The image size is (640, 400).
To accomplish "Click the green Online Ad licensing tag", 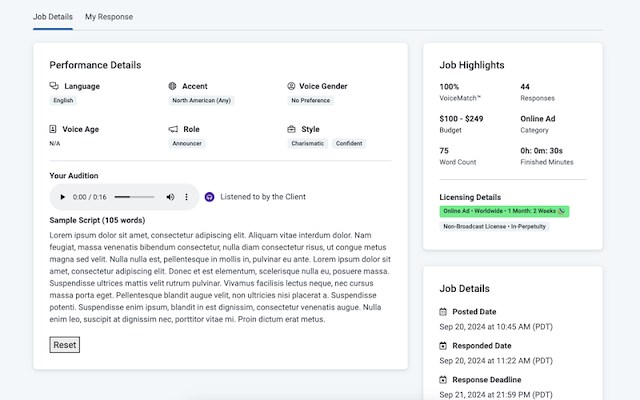I will pyautogui.click(x=504, y=211).
